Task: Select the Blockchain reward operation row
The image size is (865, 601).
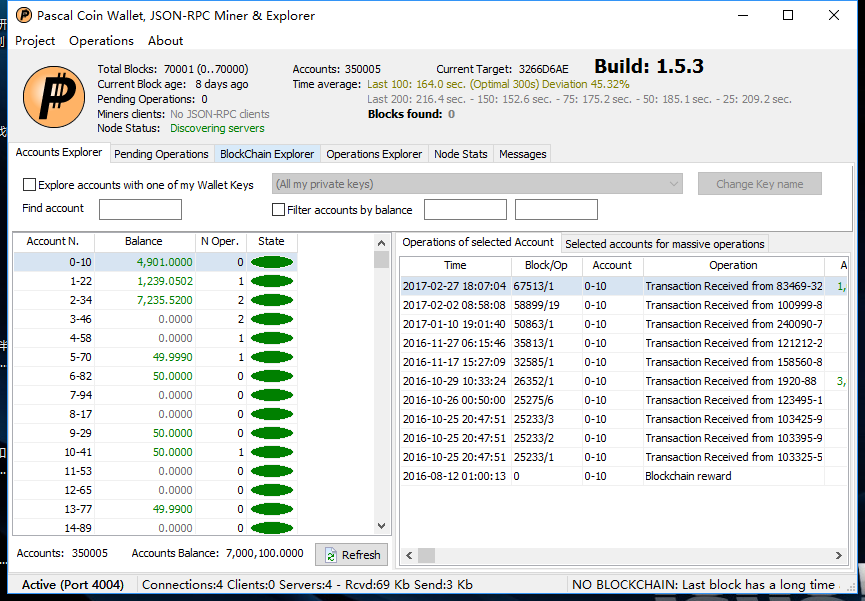Action: pyautogui.click(x=623, y=476)
